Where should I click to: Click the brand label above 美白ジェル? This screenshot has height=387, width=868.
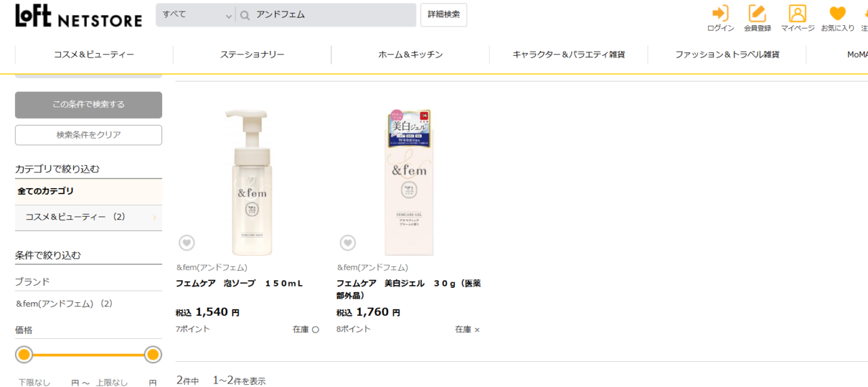pos(372,268)
